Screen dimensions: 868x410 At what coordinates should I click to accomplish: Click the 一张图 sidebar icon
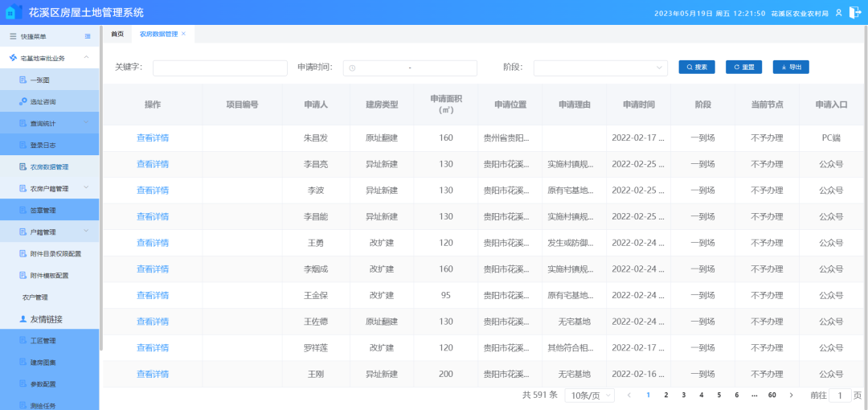click(23, 80)
